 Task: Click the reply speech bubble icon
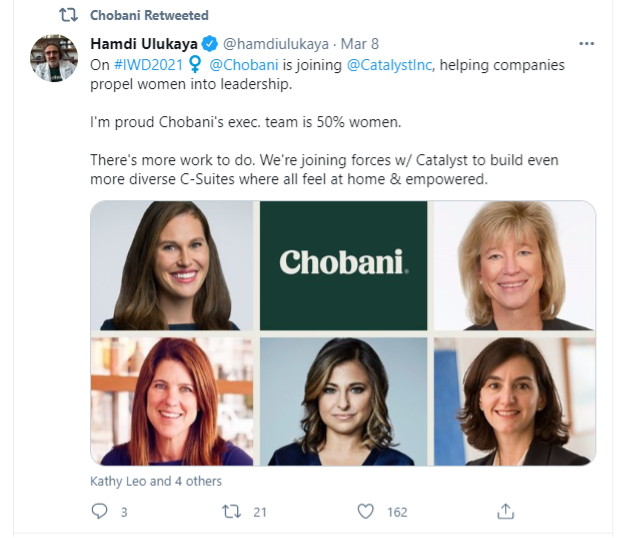click(x=99, y=511)
